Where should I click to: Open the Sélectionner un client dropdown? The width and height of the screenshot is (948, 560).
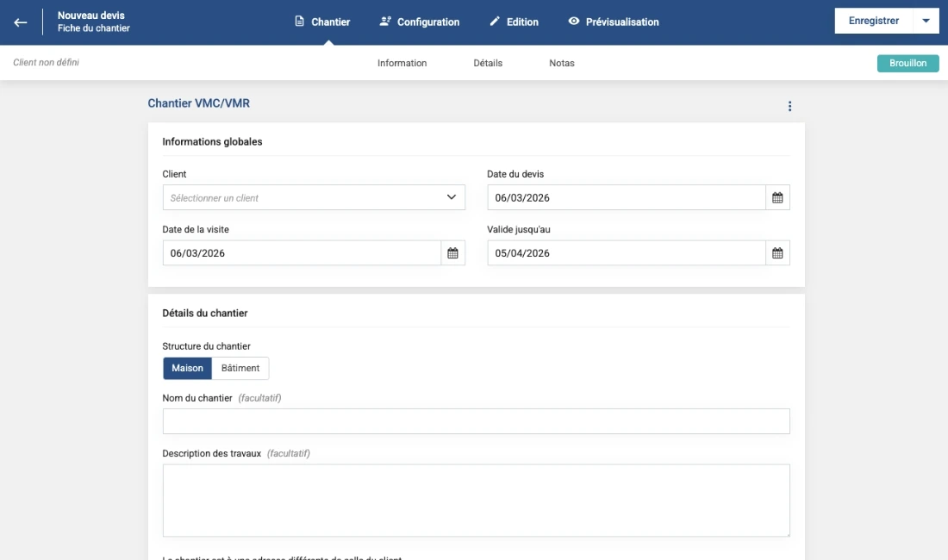(x=314, y=198)
